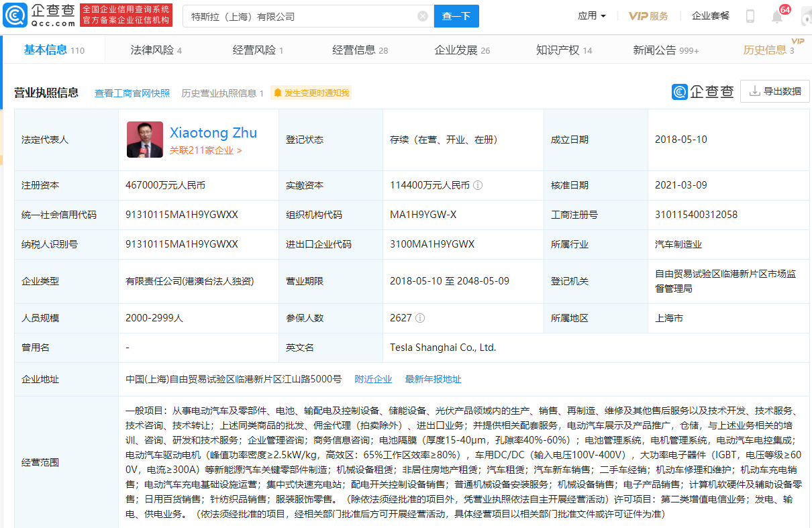Select the English name Tesla Shanghai Co., Ltd.
Image resolution: width=812 pixels, height=528 pixels.
pyautogui.click(x=443, y=348)
